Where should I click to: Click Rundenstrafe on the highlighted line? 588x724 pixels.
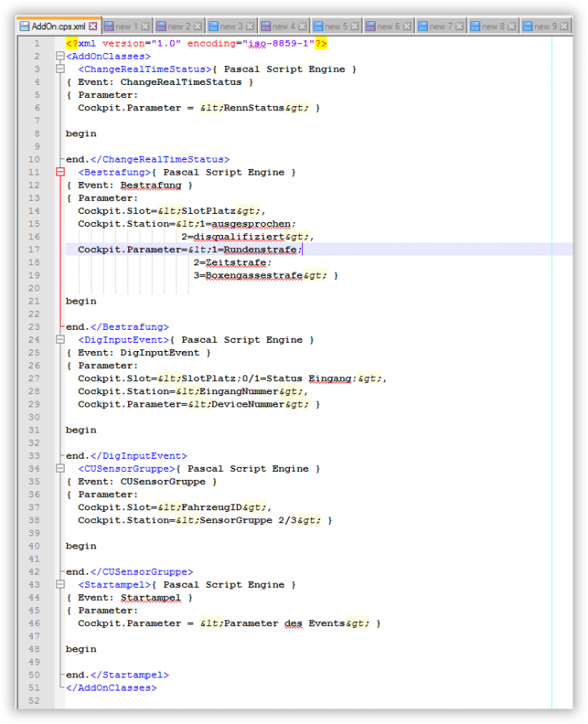260,250
